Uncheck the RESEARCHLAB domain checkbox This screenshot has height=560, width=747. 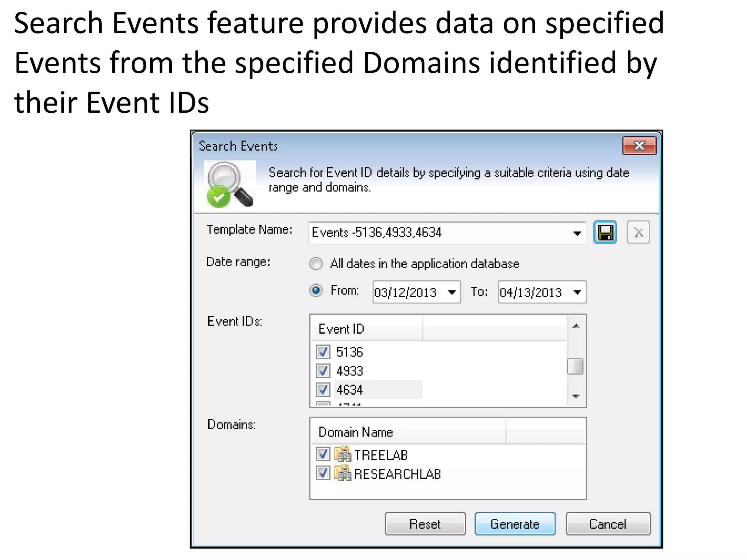tap(323, 473)
